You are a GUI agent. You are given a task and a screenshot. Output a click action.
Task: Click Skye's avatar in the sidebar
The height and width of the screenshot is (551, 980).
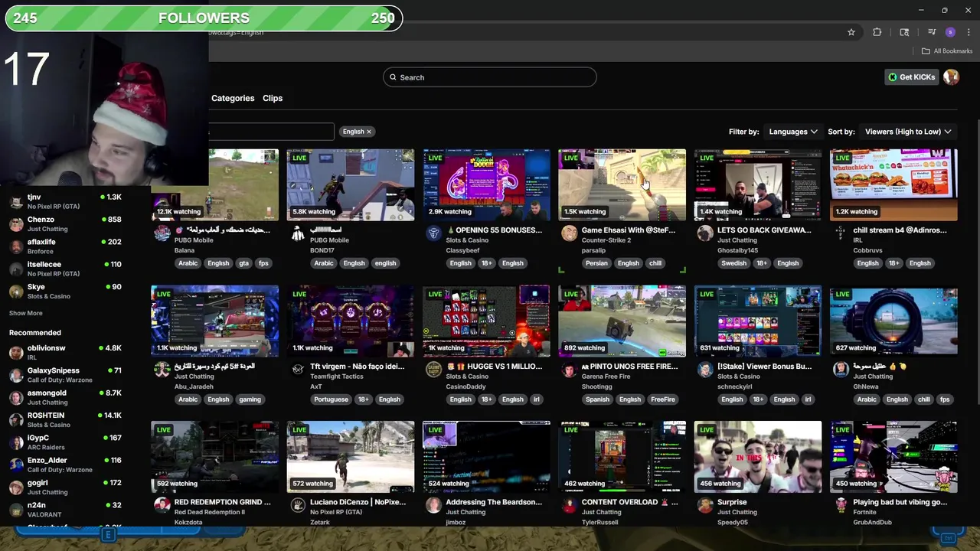point(16,292)
